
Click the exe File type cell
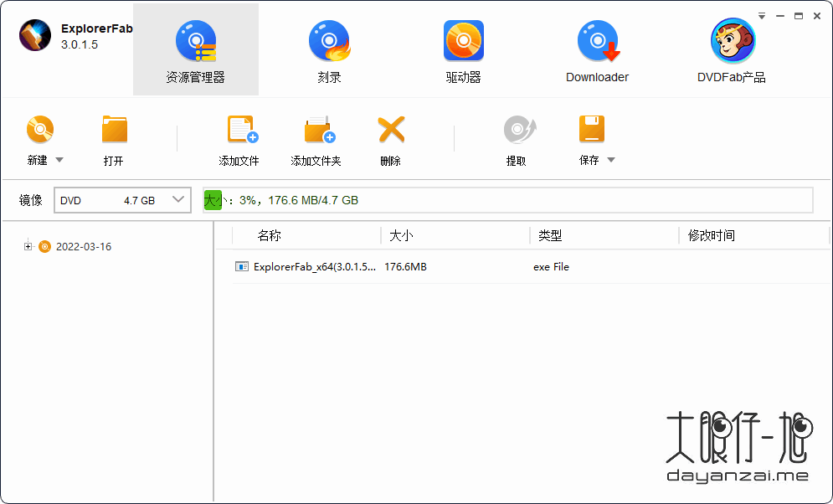[x=551, y=266]
